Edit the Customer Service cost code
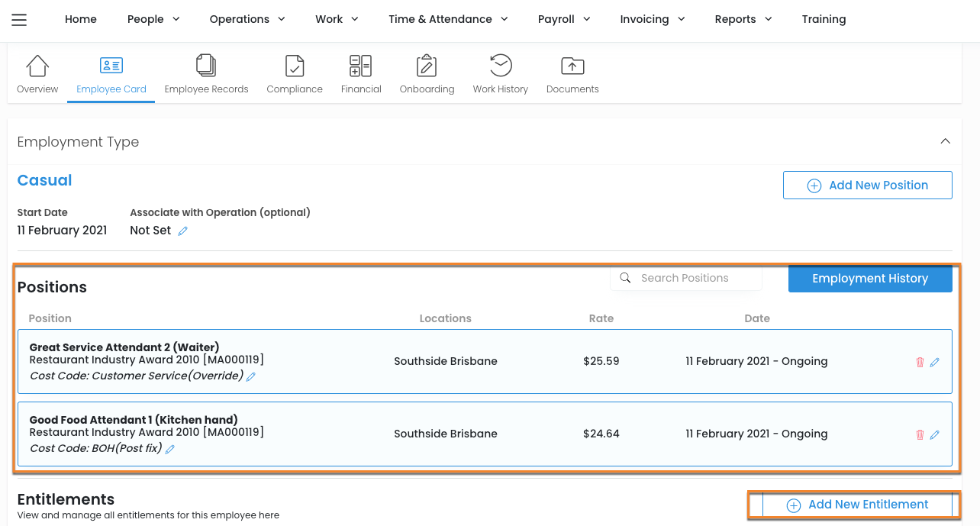 (251, 376)
